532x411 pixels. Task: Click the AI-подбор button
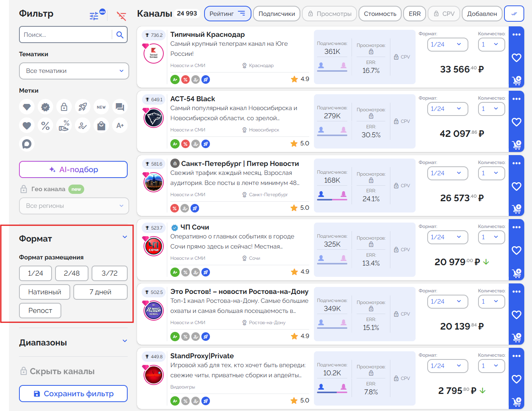click(x=73, y=169)
